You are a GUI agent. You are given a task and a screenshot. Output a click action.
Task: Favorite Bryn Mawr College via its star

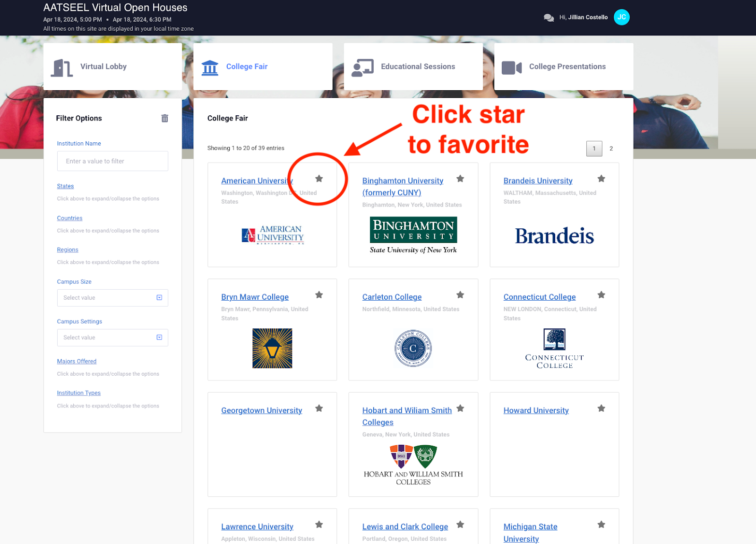(319, 295)
